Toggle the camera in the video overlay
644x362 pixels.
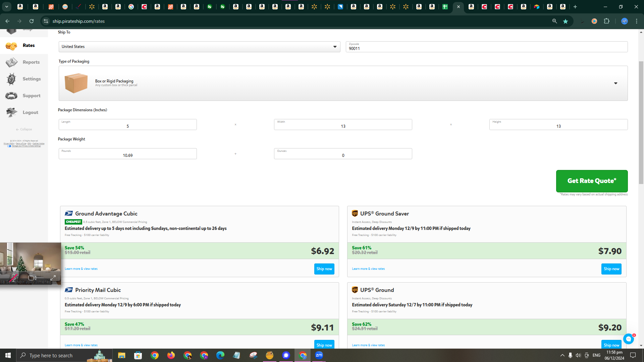[x=32, y=278]
